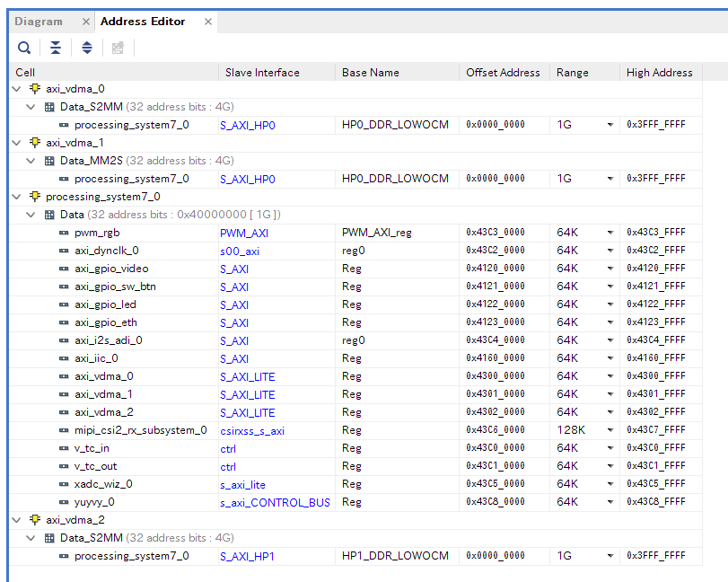Click the Offset Address column header

[x=504, y=73]
